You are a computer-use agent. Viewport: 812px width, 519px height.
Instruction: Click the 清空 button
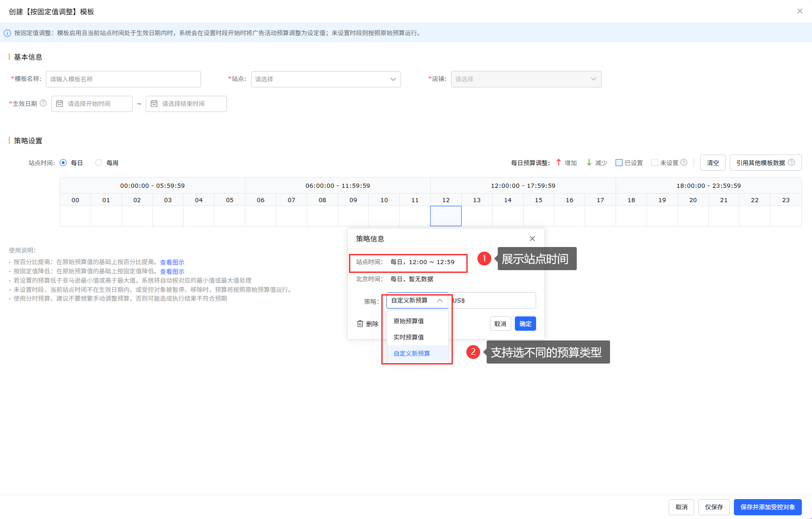coord(713,163)
